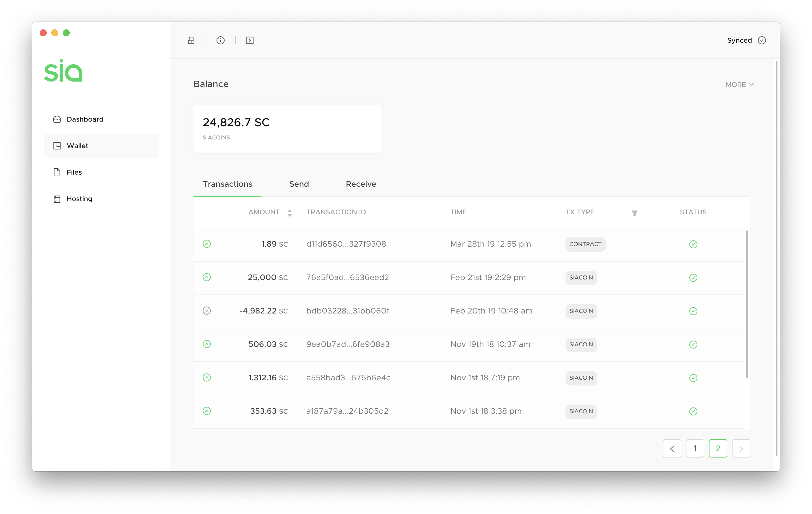812x514 pixels.
Task: Open the MORE dropdown
Action: [739, 85]
